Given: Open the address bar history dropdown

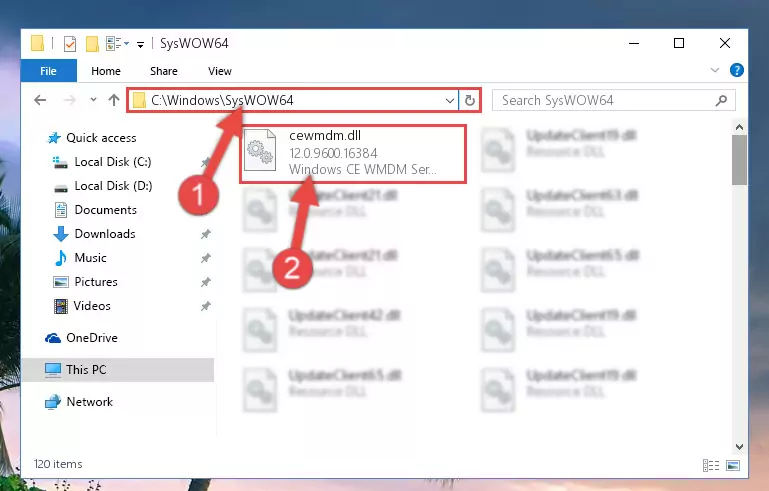Looking at the screenshot, I should coord(449,101).
